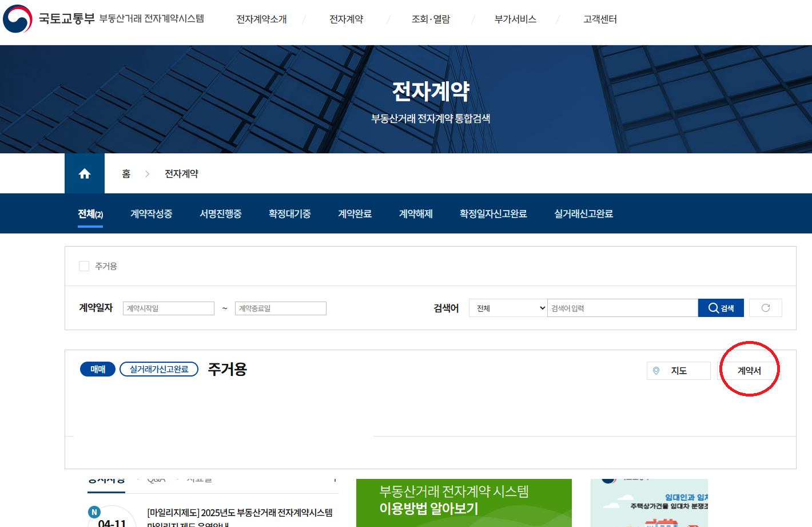Select the 확정대기중 tab

click(x=290, y=214)
